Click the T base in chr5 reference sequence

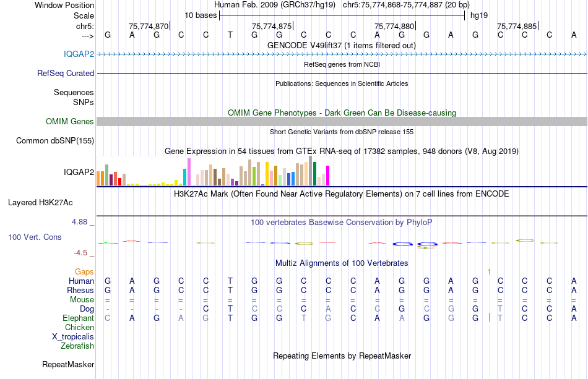(230, 35)
